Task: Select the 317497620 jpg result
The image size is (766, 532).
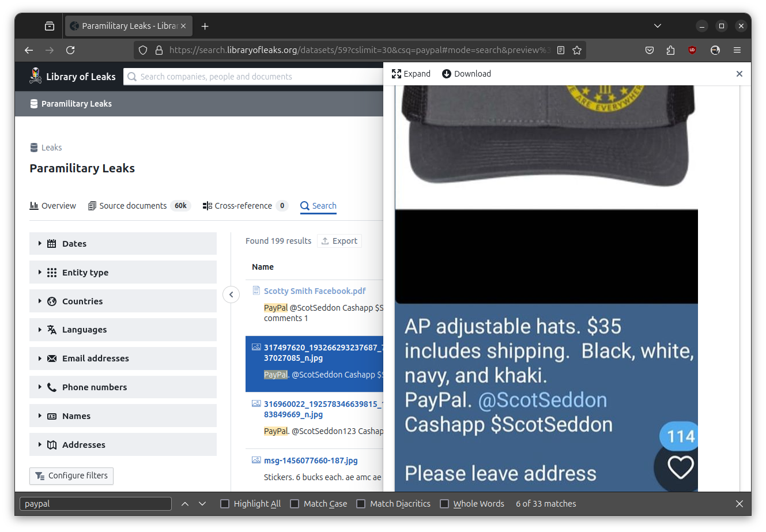Action: 315,364
